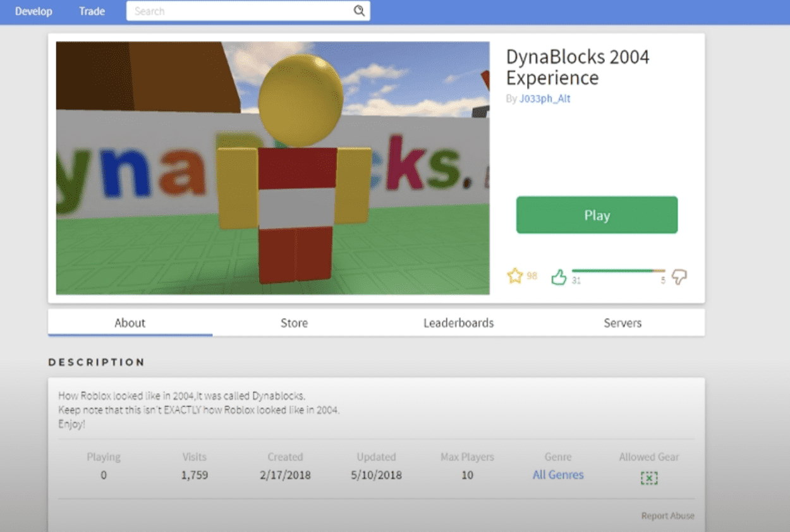Click the like/dislike ratio bar
Screen dimensions: 790x532
pyautogui.click(x=618, y=271)
